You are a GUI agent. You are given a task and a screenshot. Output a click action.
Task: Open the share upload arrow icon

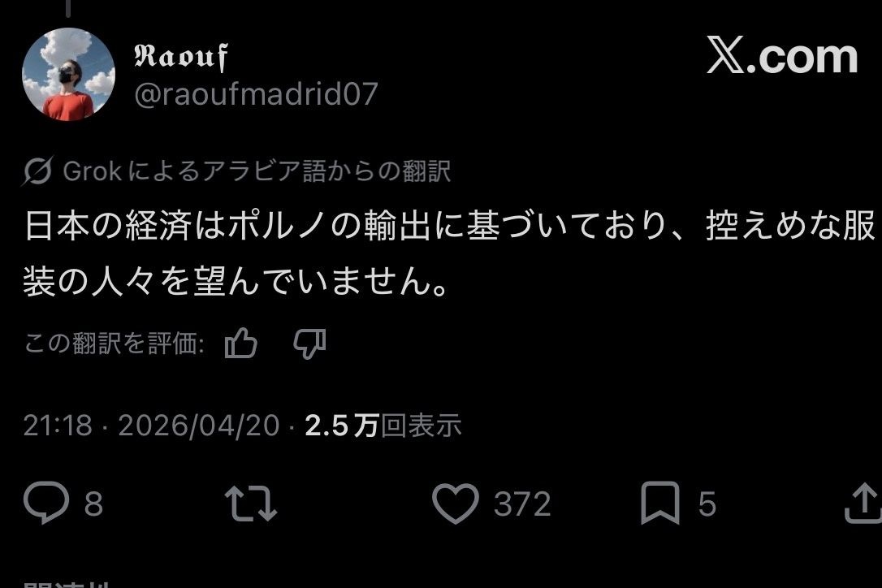[x=863, y=504]
